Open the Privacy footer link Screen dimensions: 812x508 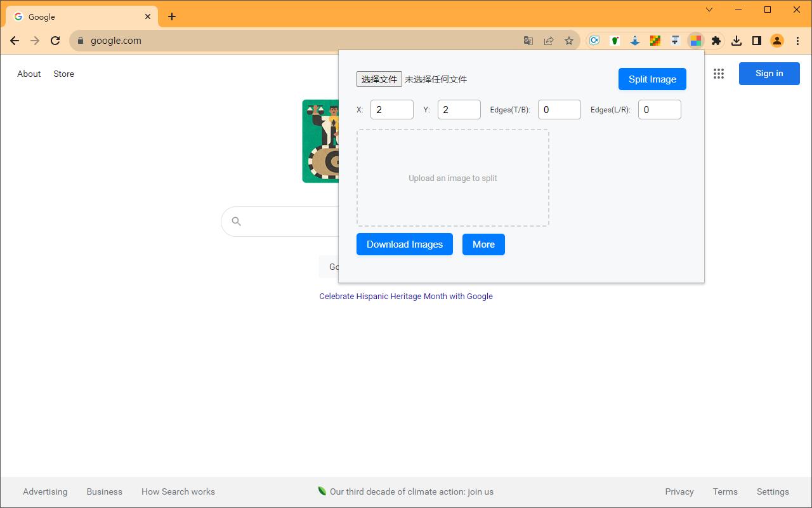[679, 491]
